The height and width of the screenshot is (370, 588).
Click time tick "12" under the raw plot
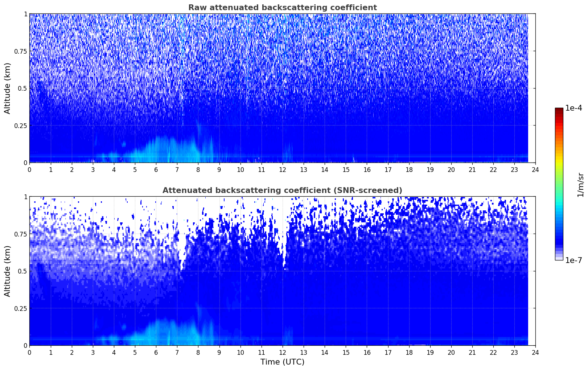[282, 169]
